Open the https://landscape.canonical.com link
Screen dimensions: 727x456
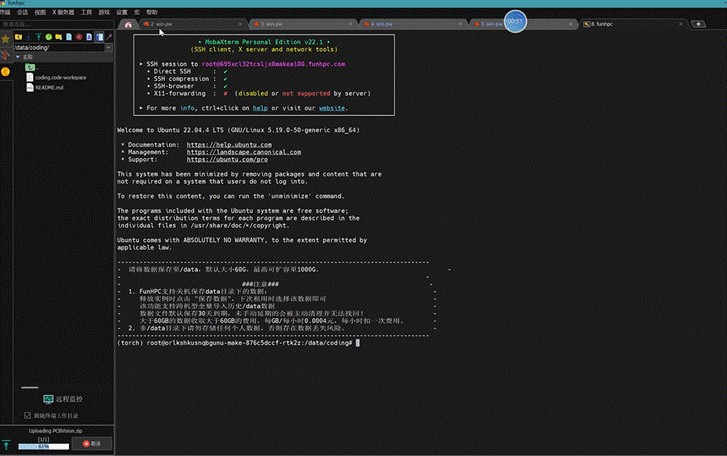tap(244, 152)
